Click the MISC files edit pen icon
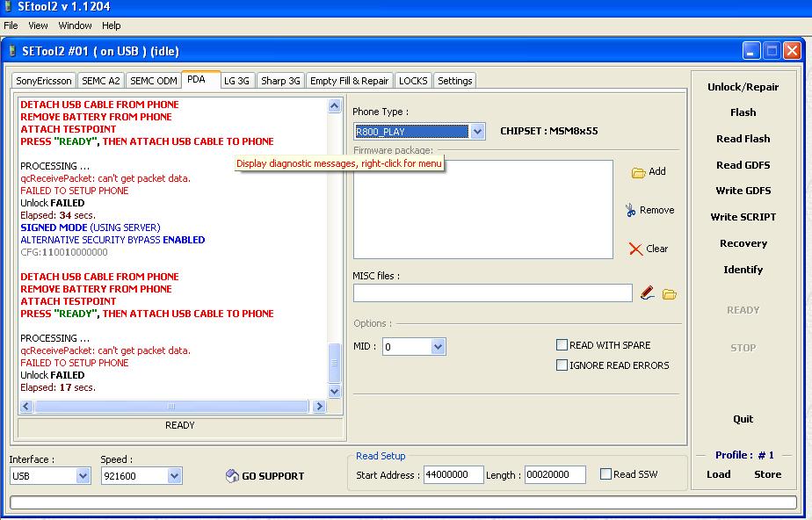 point(647,293)
